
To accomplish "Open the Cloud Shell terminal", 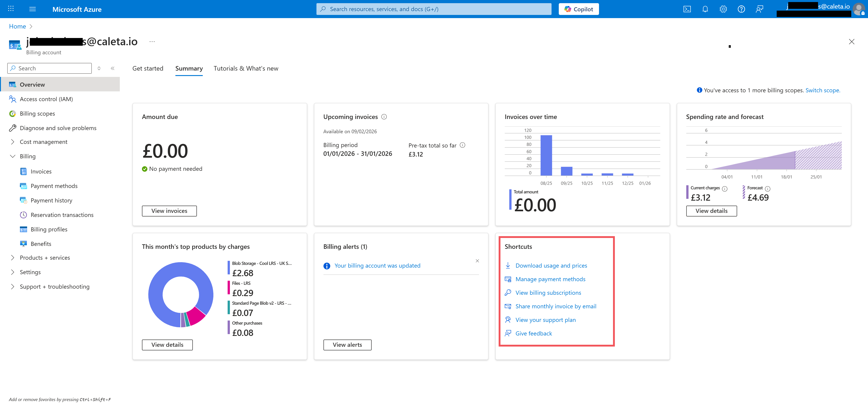I will [x=687, y=9].
